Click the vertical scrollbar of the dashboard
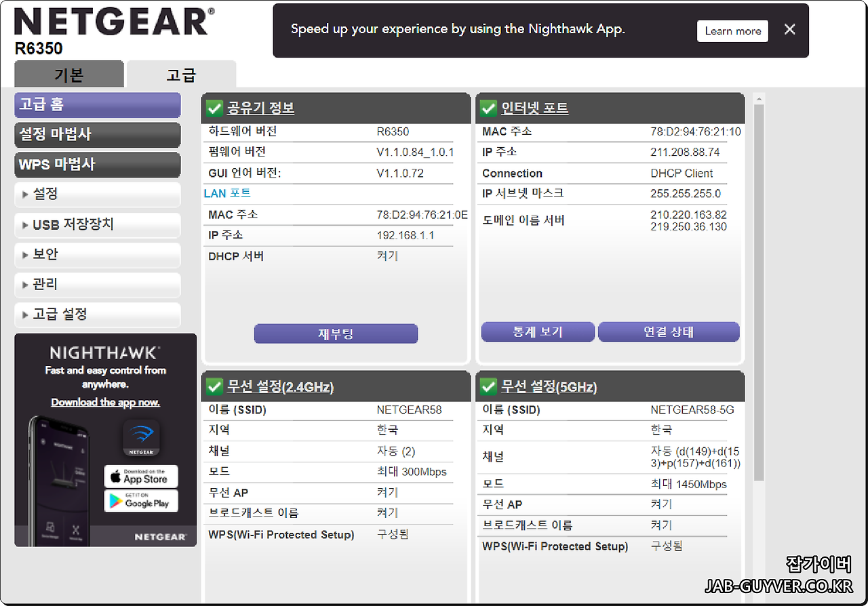This screenshot has width=868, height=606. [759, 293]
